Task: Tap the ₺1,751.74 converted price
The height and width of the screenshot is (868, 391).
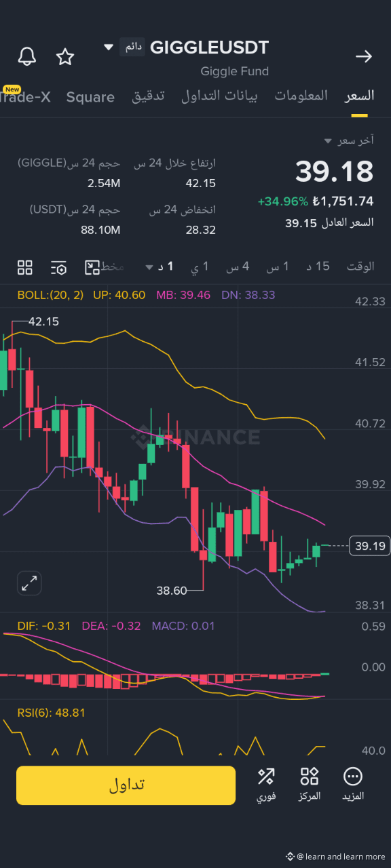Action: (343, 201)
